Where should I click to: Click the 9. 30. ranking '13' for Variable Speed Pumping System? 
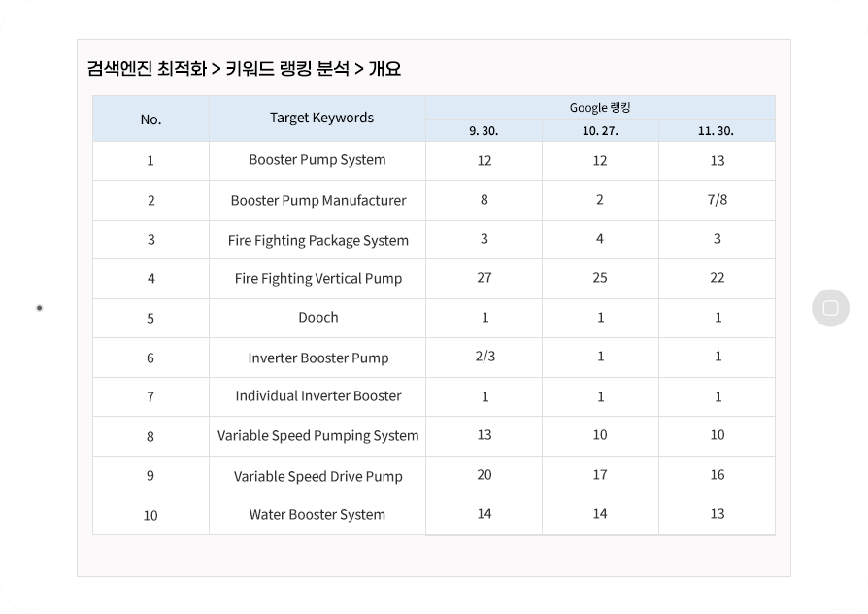pyautogui.click(x=484, y=435)
